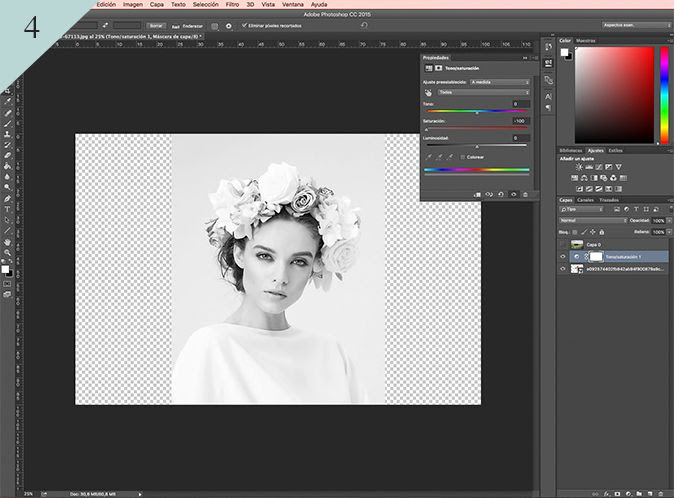Clip adjustment to layer icon in Propiedades

(x=477, y=195)
